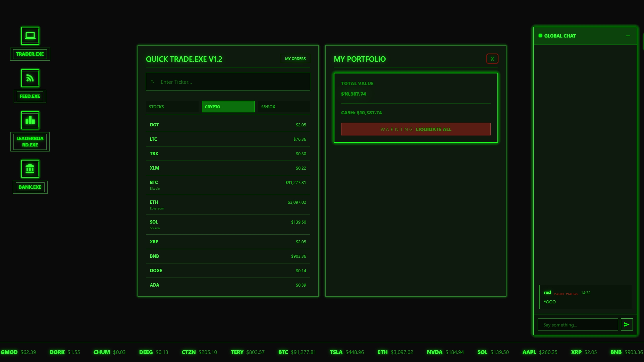This screenshot has height=362, width=644.
Task: Close the My Portfolio window
Action: (492, 59)
